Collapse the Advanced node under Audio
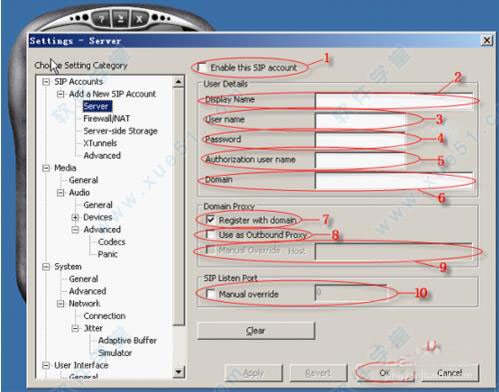 click(x=75, y=230)
